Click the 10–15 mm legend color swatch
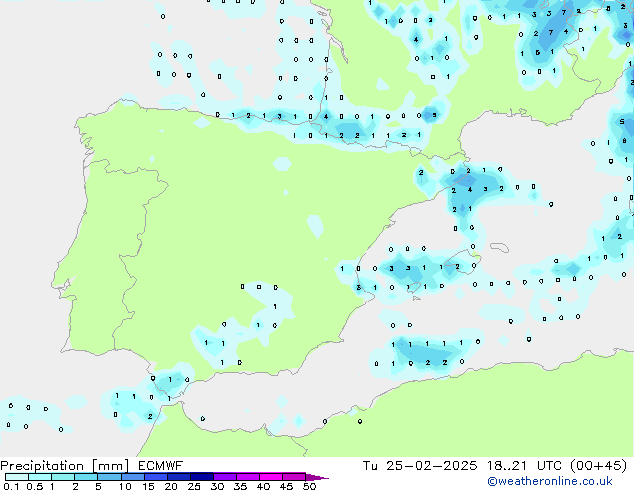 132,477
